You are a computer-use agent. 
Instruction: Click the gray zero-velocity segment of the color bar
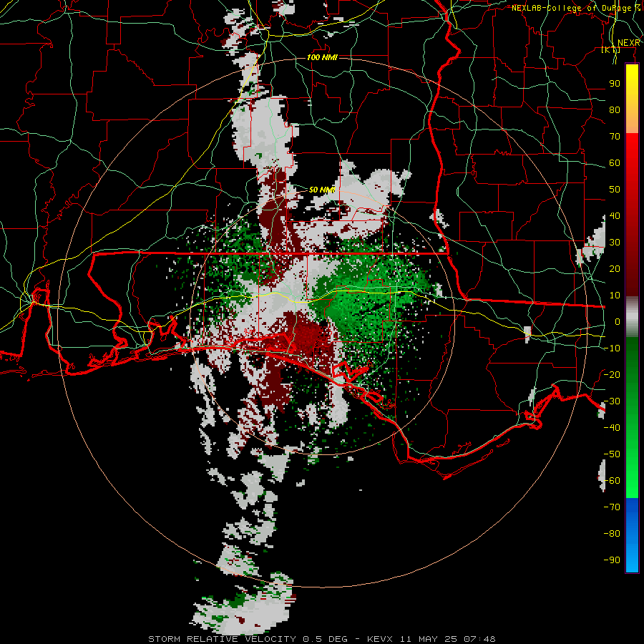pos(632,317)
